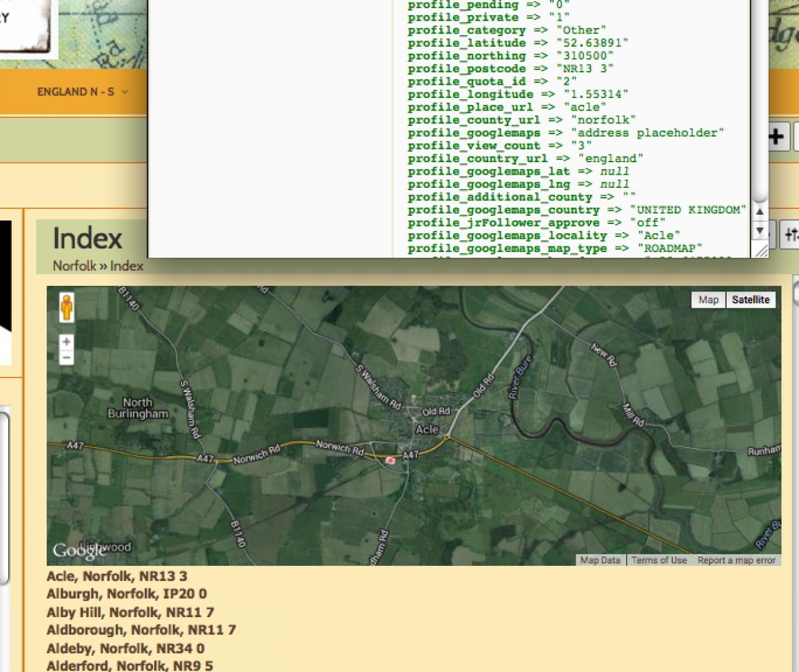
Task: Switch map to Satellite view
Action: coord(750,300)
